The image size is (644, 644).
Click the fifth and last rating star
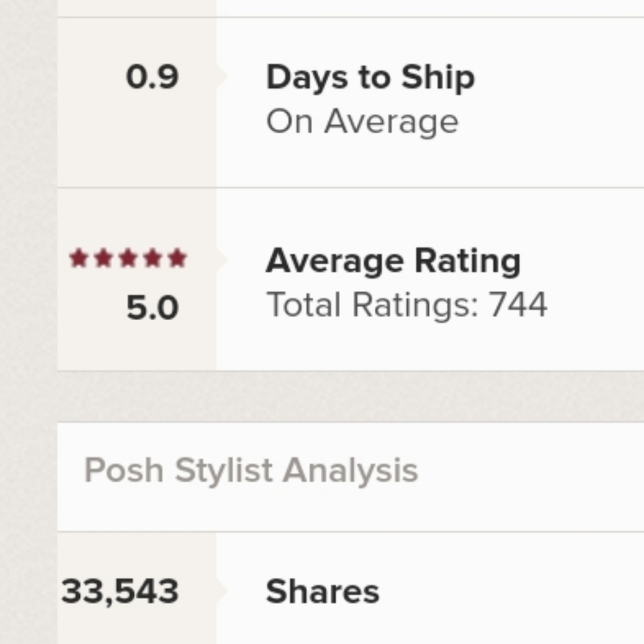(x=176, y=259)
